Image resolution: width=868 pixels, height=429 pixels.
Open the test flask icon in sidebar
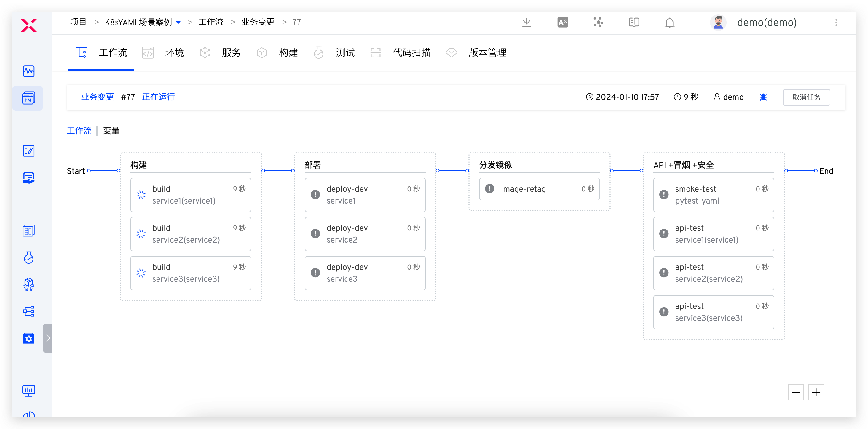click(29, 257)
